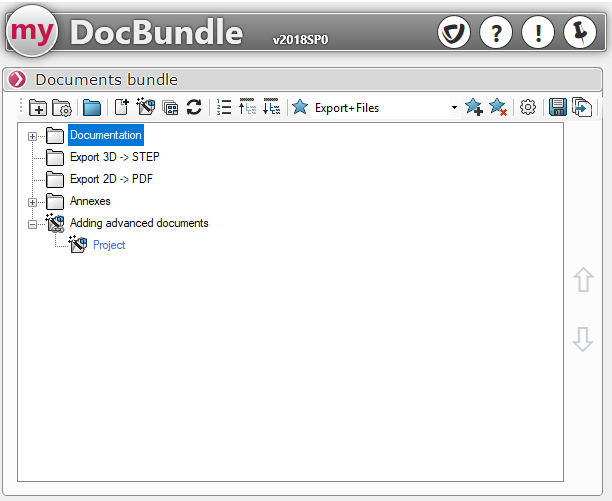Screen dimensions: 612x501
Task: Click the remove favorite star-x icon
Action: tap(498, 108)
